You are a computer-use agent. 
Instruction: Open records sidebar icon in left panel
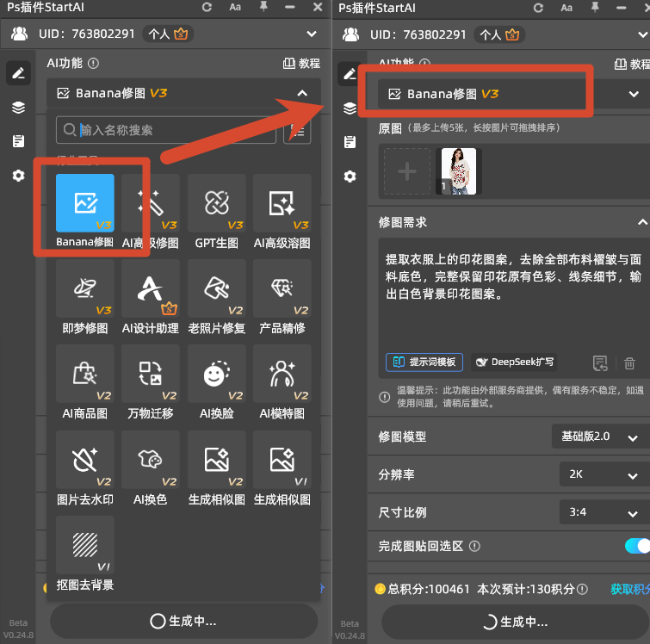pos(18,141)
